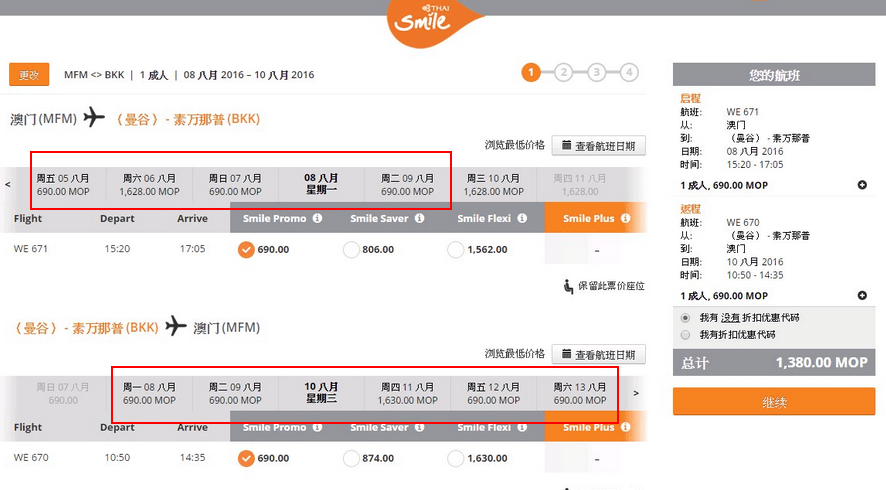Go to step 2 indicator
886x490 pixels.
pos(563,72)
